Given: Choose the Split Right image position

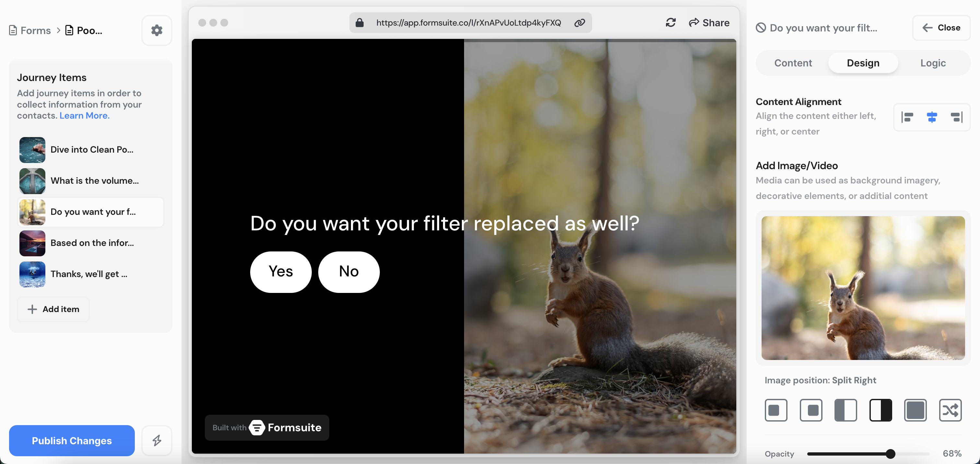Looking at the screenshot, I should point(880,410).
